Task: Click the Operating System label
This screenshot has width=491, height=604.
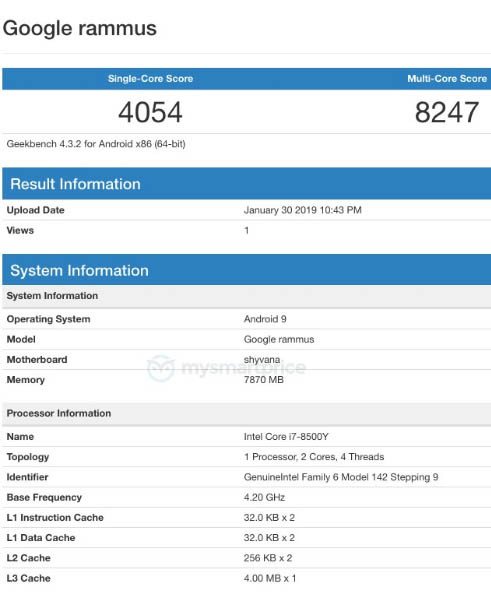Action: 49,319
